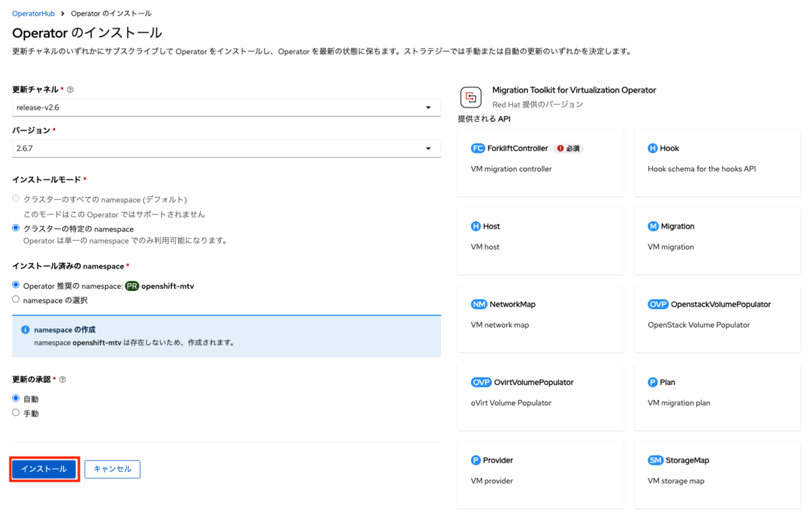Click help icon next to 更新の承認
This screenshot has height=515, width=812.
(62, 380)
